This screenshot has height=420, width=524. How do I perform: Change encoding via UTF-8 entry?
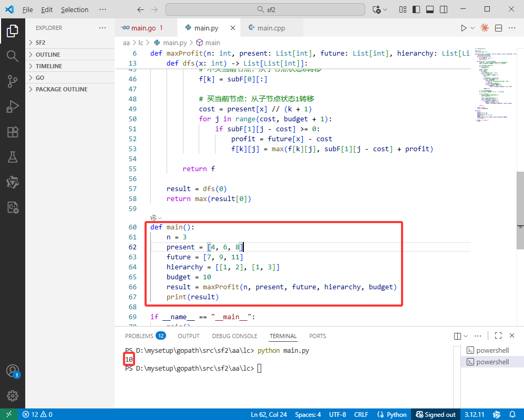click(x=337, y=414)
